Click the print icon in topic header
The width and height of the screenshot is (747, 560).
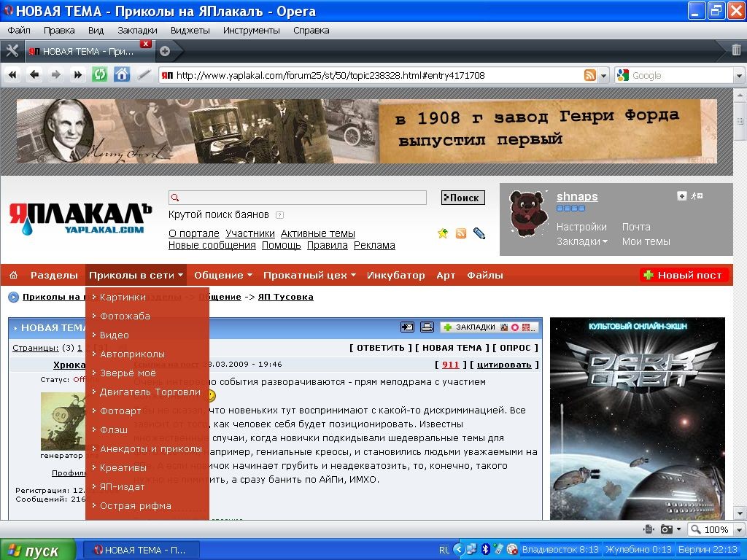coord(427,327)
